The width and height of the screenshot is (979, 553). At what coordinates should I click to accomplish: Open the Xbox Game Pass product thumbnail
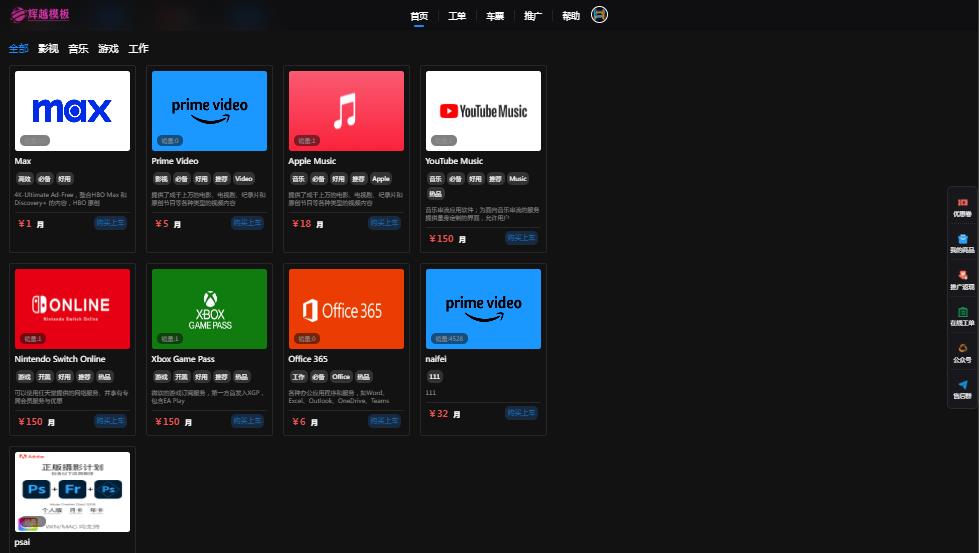(x=209, y=308)
